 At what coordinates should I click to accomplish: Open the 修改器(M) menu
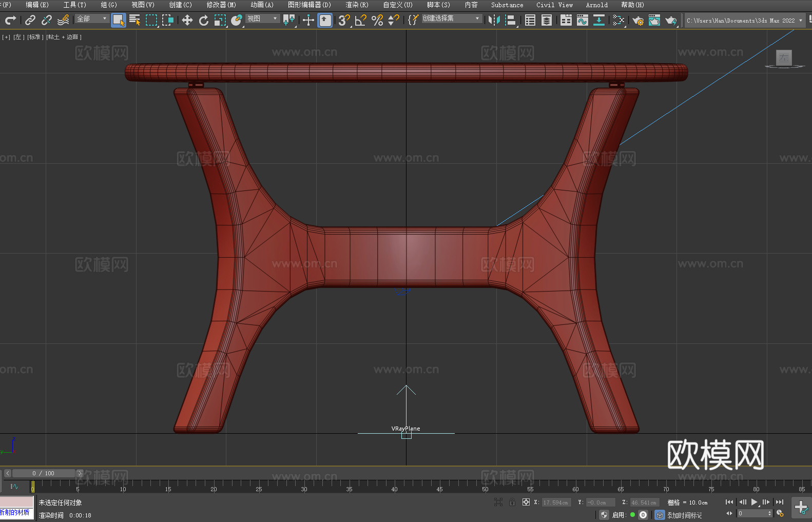coord(221,5)
